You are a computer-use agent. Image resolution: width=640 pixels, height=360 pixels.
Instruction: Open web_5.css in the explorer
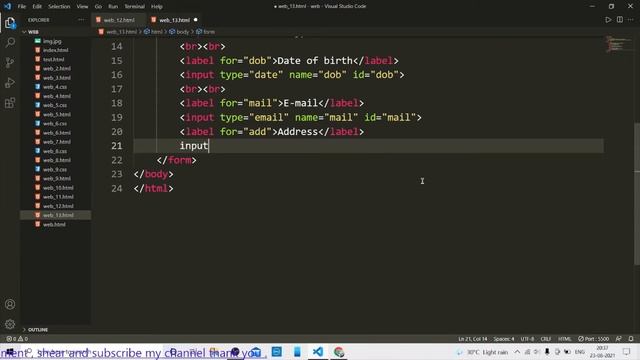tap(56, 105)
